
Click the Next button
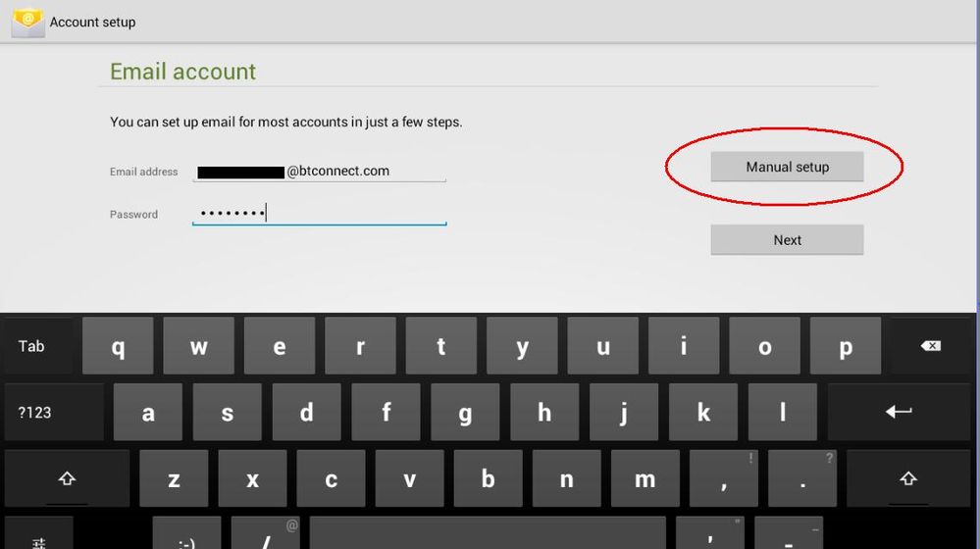point(787,240)
